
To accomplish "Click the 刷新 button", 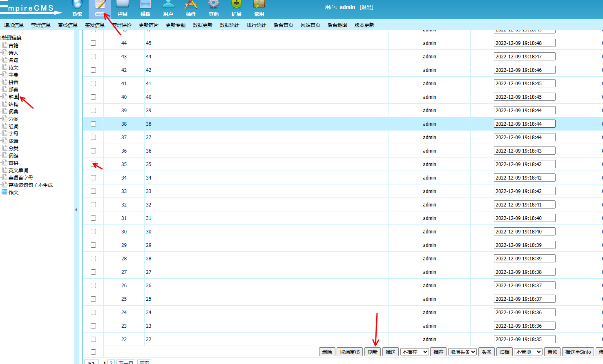I will [x=373, y=352].
